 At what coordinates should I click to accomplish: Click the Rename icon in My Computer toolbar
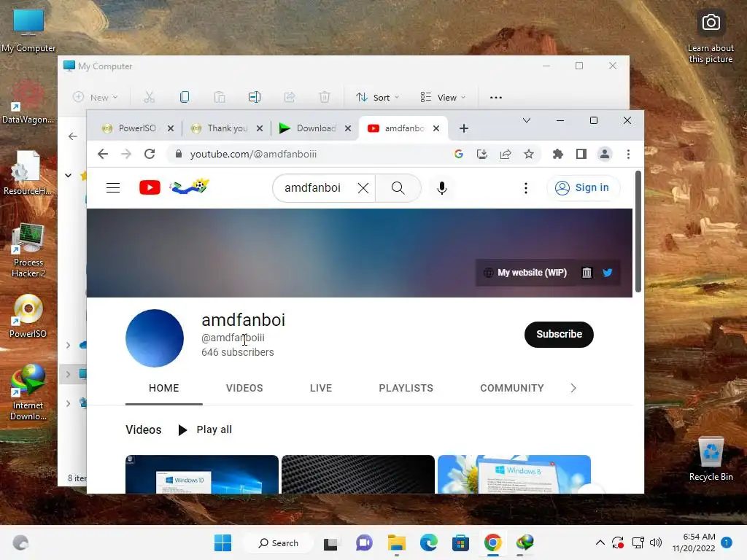tap(255, 97)
